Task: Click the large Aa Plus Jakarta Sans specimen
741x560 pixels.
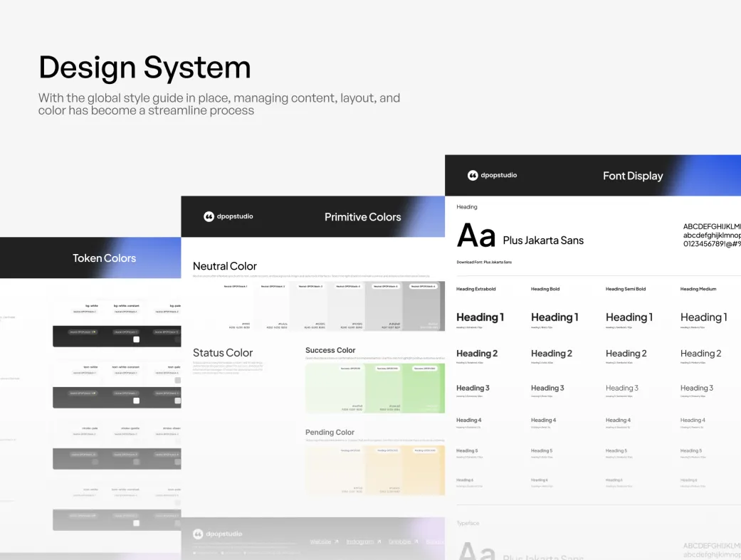Action: 520,236
